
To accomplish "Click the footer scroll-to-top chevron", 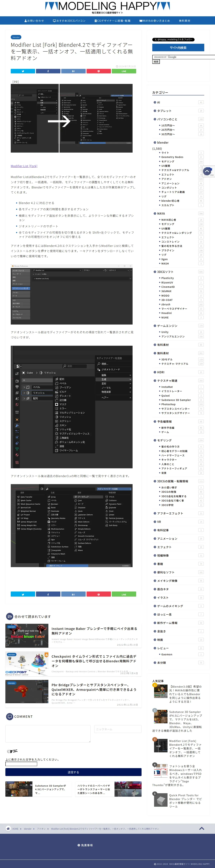I will 202,828.
